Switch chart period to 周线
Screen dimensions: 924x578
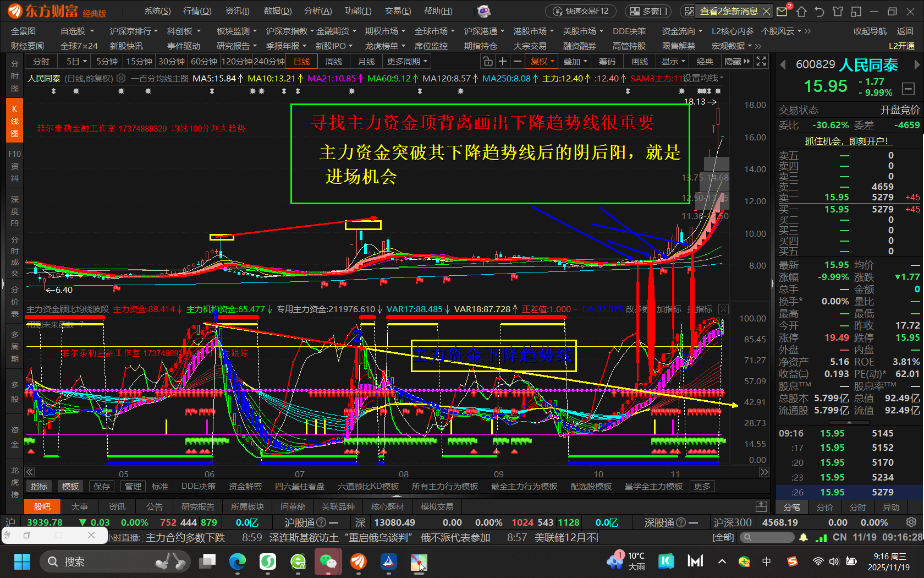pyautogui.click(x=334, y=61)
